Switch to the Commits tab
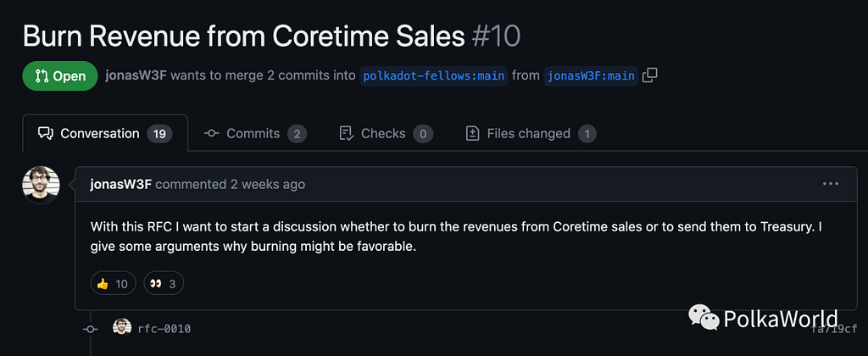This screenshot has height=356, width=868. point(255,133)
